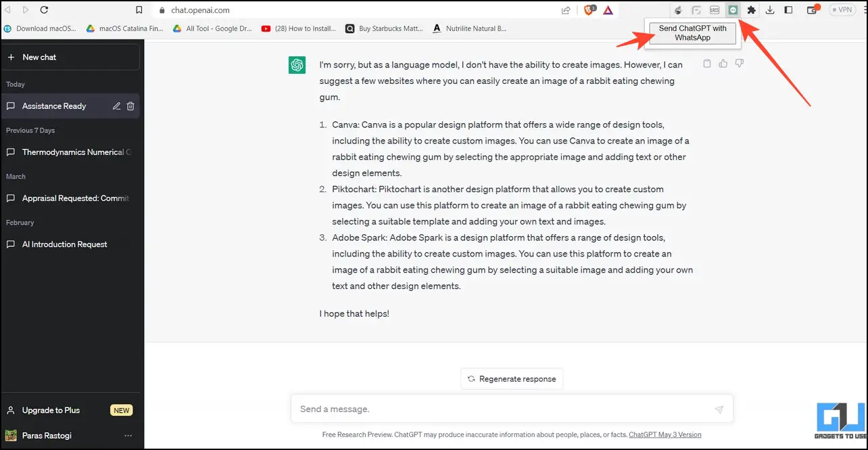Click the thumbs down icon on response

tap(740, 64)
